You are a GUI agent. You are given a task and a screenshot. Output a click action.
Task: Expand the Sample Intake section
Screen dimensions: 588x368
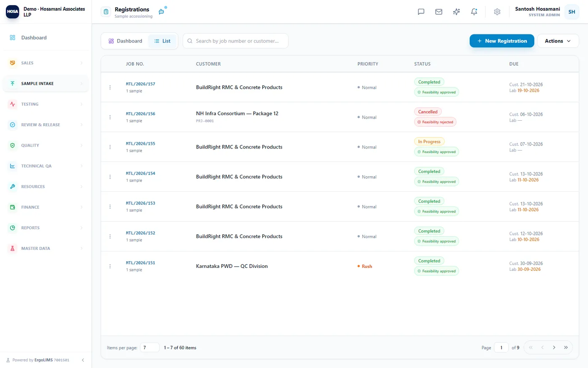coord(46,84)
